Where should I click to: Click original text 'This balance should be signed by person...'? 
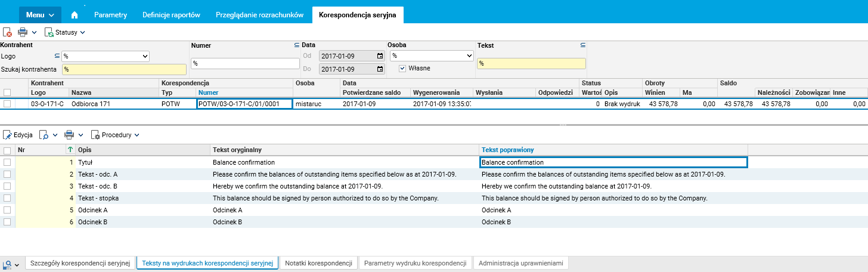click(x=325, y=198)
